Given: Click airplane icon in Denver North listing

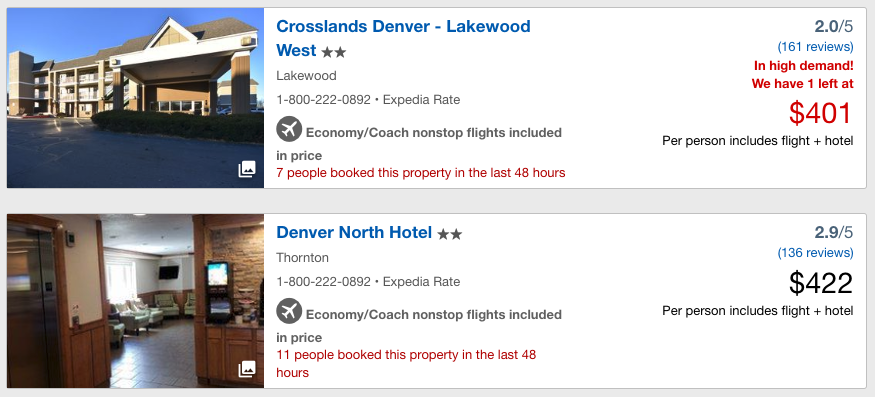Looking at the screenshot, I should pos(289,311).
